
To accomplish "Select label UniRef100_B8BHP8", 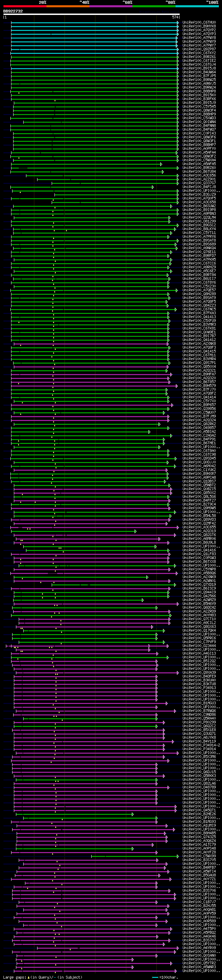I will [x=199, y=91].
